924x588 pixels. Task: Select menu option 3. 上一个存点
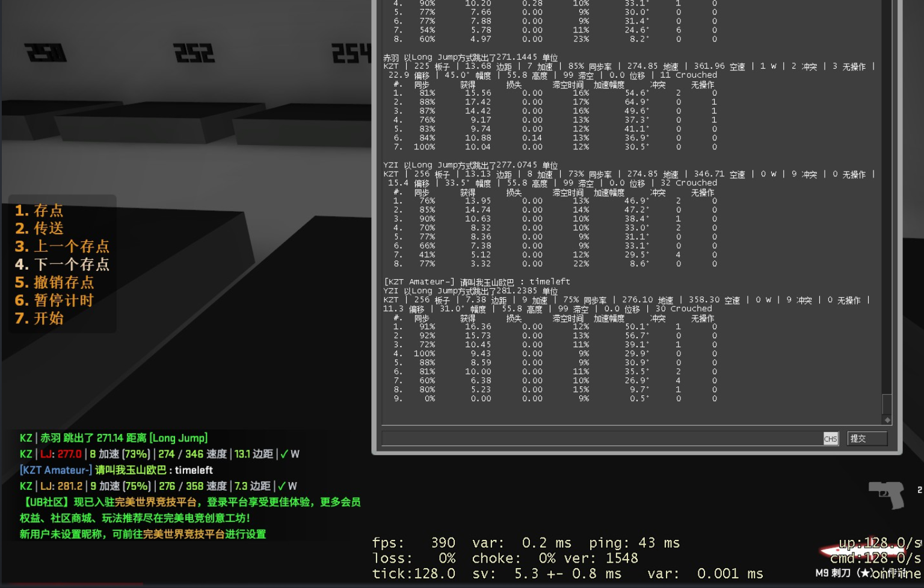click(62, 247)
